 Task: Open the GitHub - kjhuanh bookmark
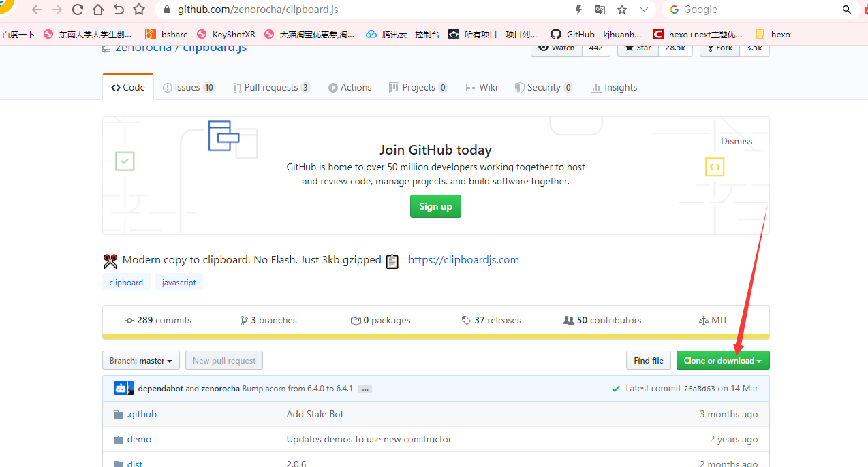tap(595, 34)
